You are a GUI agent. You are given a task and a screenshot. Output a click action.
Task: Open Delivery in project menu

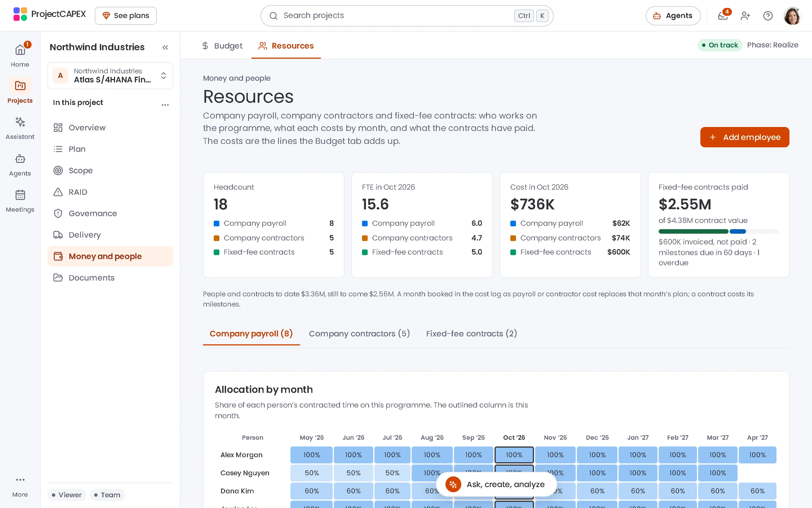click(x=110, y=235)
